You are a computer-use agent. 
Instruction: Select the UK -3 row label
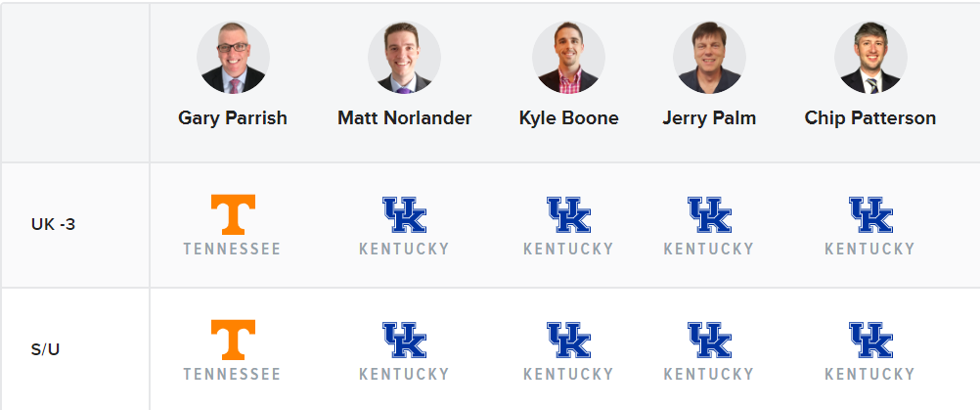coord(53,224)
